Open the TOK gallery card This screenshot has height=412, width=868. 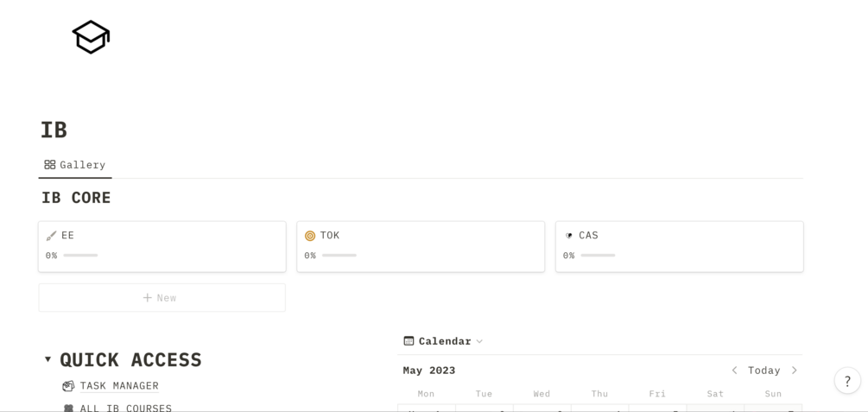[421, 247]
